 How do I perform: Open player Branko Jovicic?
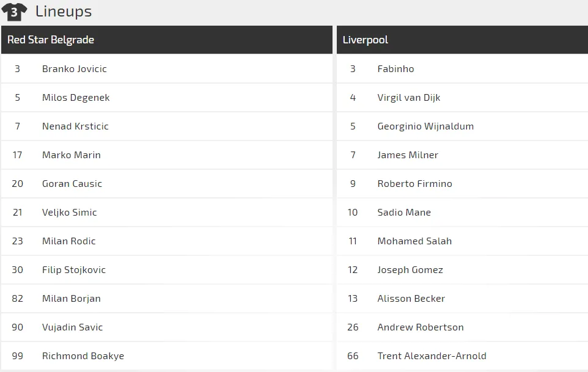coord(75,69)
